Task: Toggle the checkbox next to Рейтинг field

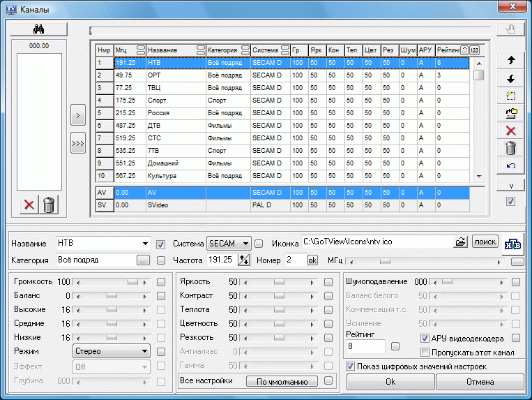Action: pyautogui.click(x=395, y=346)
